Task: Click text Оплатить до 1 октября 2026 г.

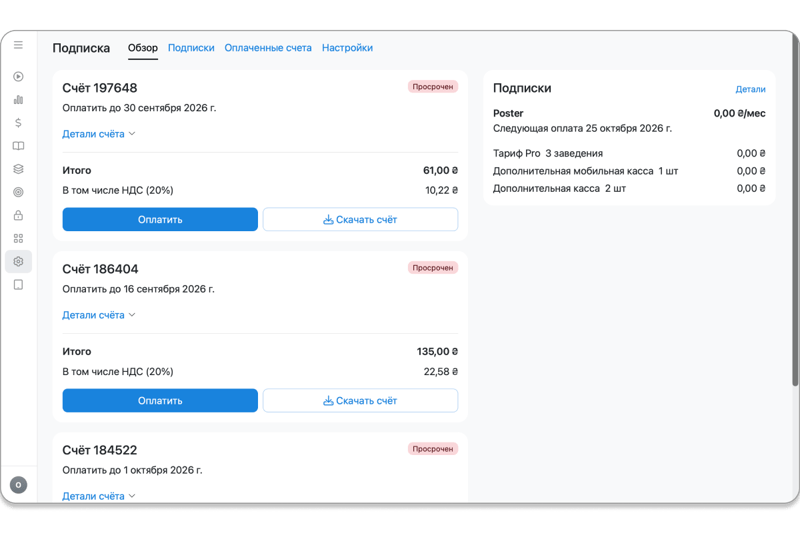Action: [132, 470]
